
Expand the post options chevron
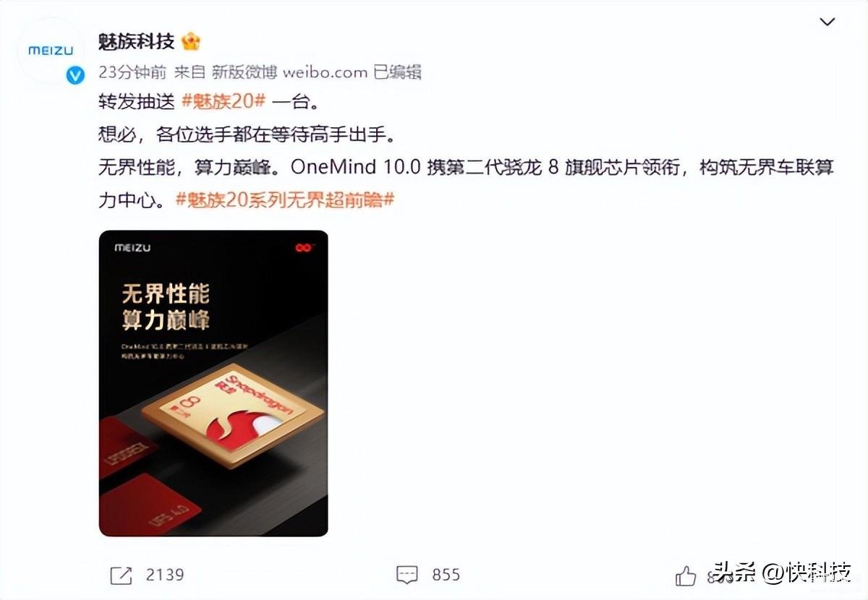coord(827,22)
